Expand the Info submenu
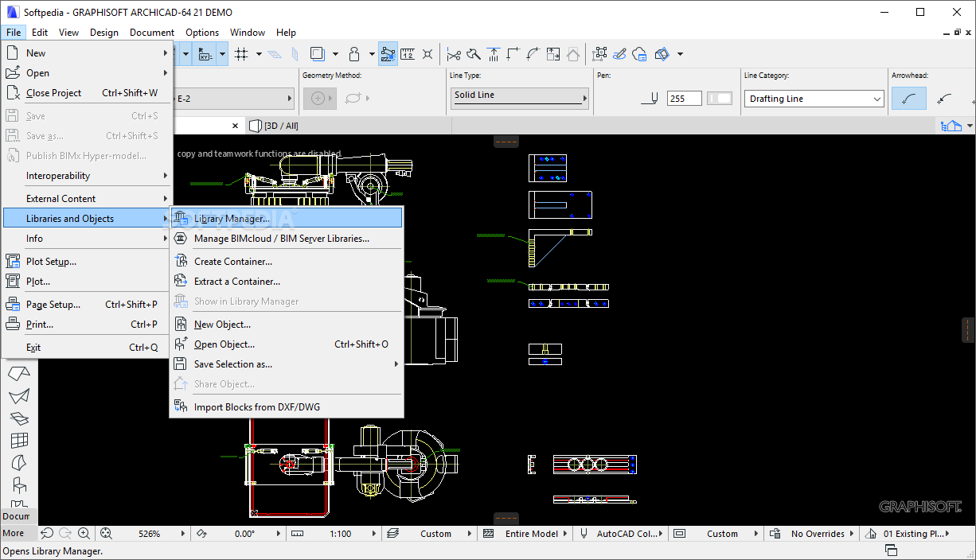Image resolution: width=976 pixels, height=560 pixels. click(87, 239)
